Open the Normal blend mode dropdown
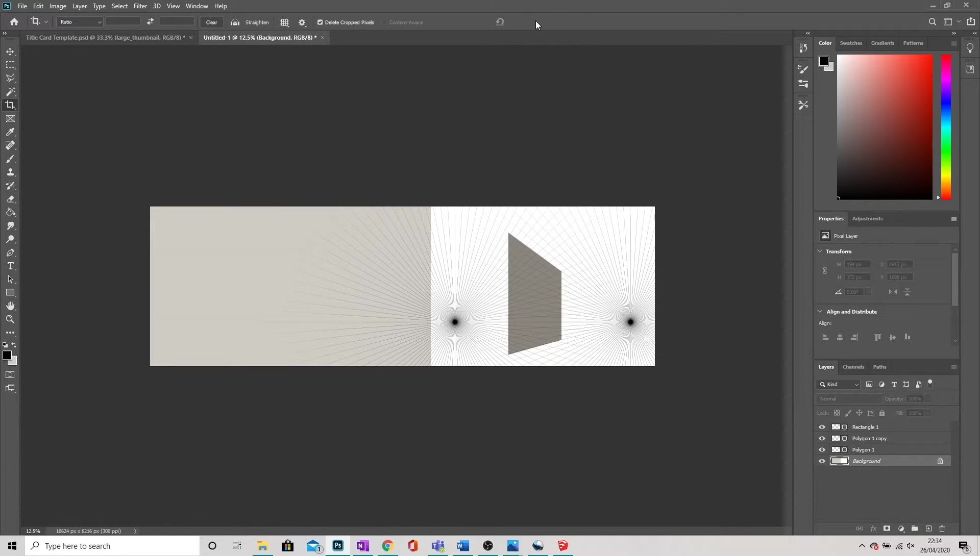 click(849, 399)
